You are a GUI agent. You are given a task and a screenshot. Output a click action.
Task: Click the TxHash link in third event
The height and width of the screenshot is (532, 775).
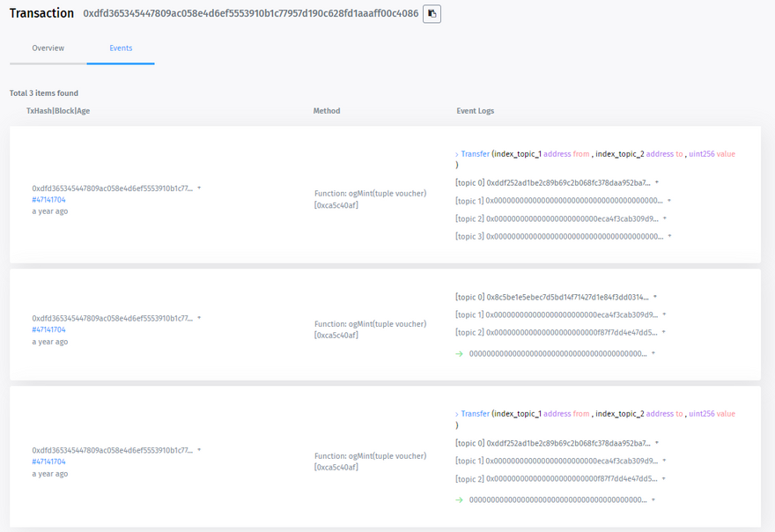[x=112, y=450]
